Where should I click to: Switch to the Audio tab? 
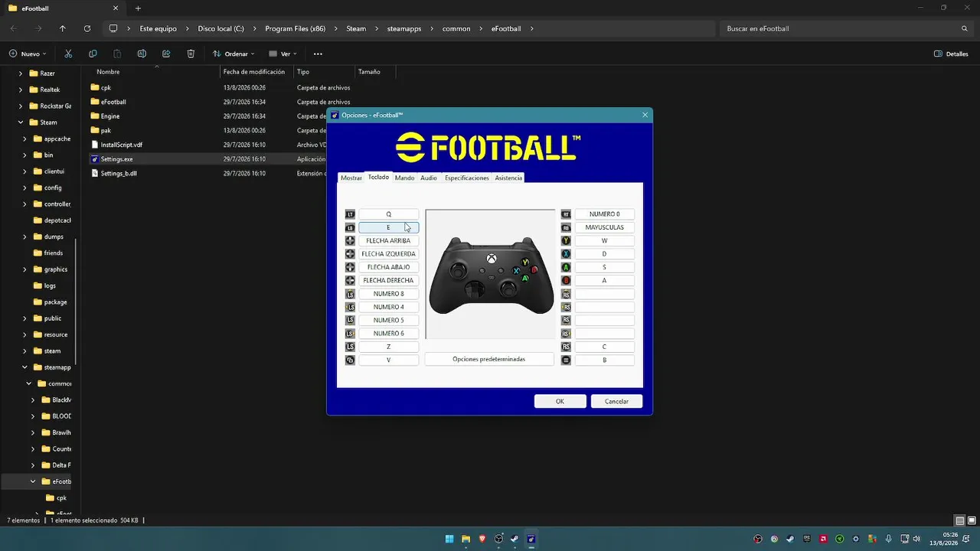pos(429,178)
